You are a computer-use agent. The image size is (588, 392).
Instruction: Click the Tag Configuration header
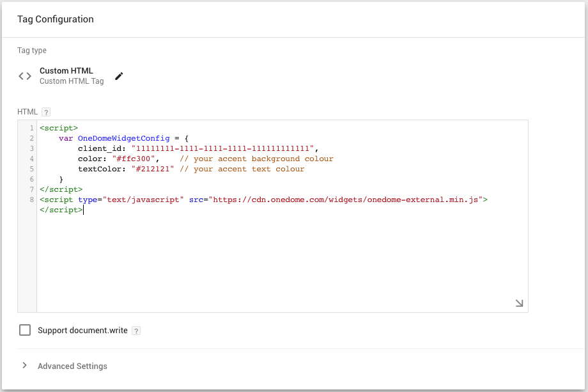(x=56, y=19)
